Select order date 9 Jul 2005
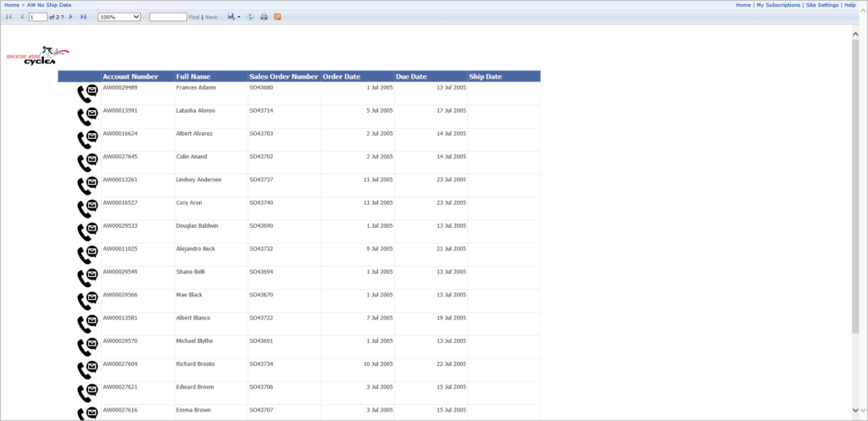Image resolution: width=868 pixels, height=421 pixels. point(380,249)
